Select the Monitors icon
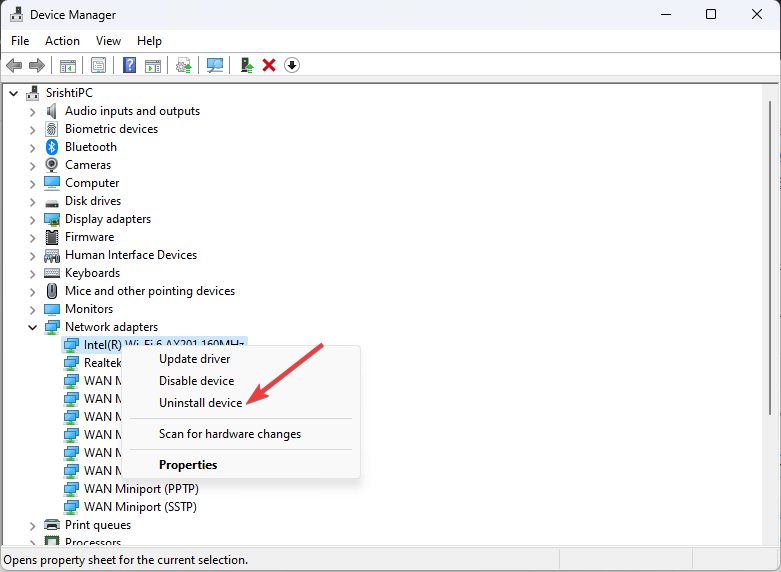 click(x=52, y=309)
